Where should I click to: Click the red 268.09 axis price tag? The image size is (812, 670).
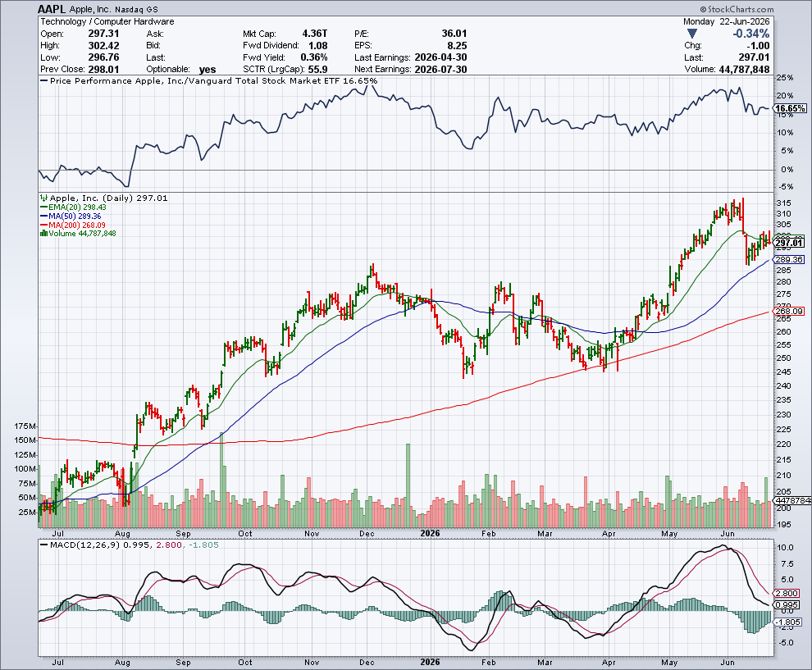(x=789, y=311)
